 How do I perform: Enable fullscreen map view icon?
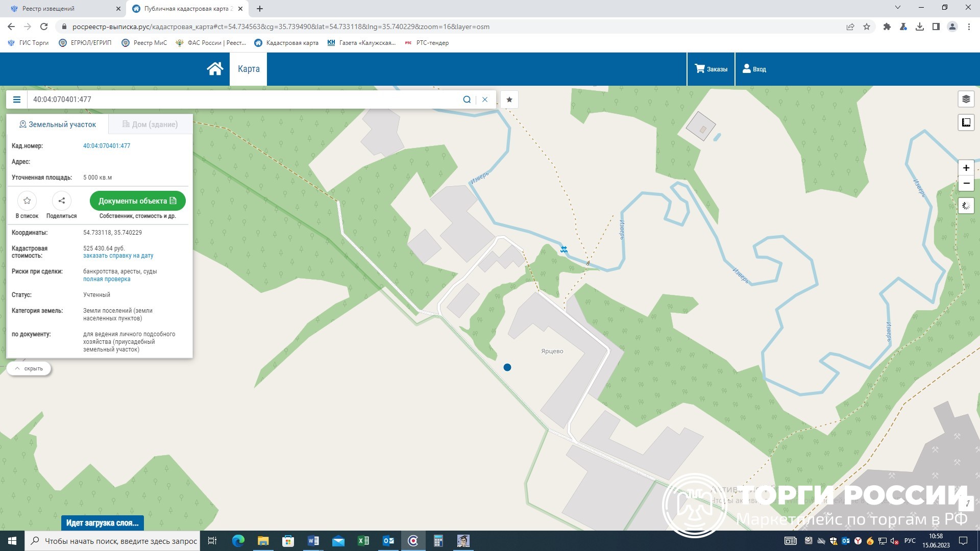pos(967,123)
